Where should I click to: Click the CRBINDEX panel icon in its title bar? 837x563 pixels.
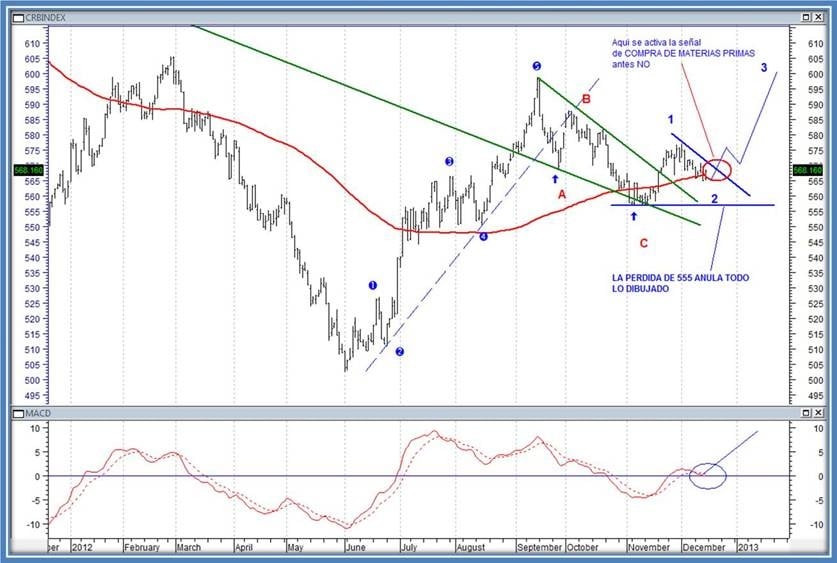pos(18,18)
